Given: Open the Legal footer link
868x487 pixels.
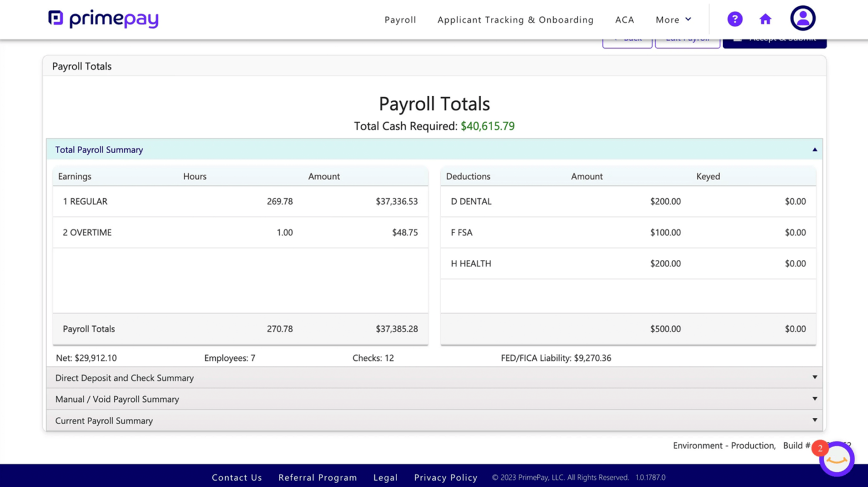Looking at the screenshot, I should click(385, 478).
